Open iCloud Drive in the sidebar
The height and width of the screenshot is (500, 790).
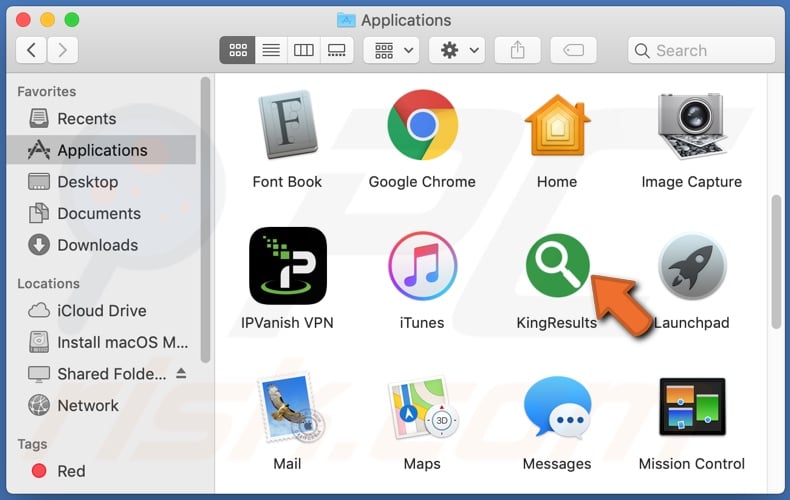pyautogui.click(x=101, y=310)
